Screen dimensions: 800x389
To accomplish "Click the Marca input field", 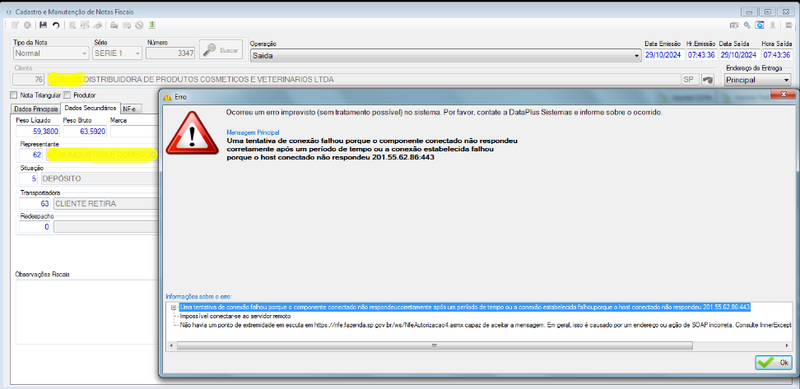I will point(134,131).
